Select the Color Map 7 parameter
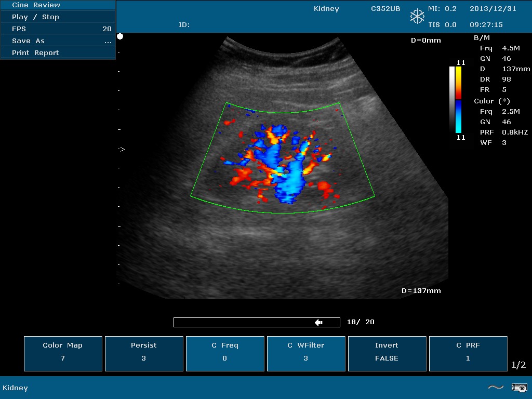 (63, 353)
